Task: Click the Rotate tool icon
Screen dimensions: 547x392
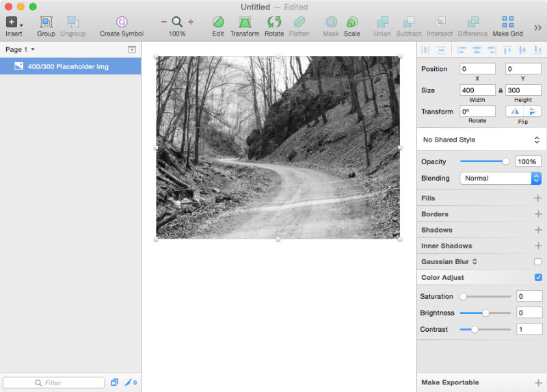Action: 274,22
